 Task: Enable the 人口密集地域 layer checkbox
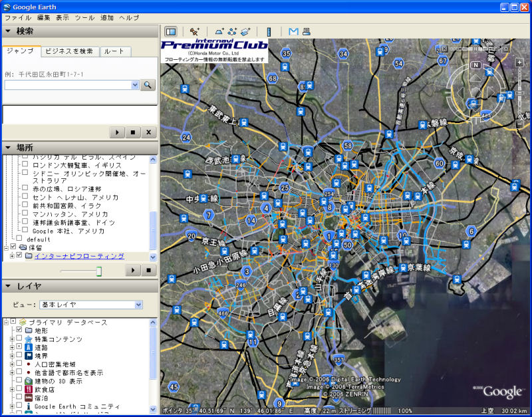coord(19,363)
